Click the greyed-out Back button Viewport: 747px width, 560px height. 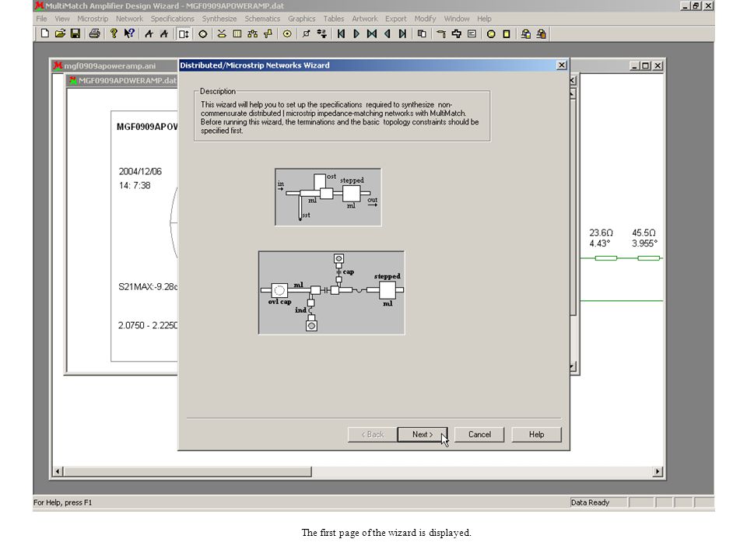(x=373, y=434)
